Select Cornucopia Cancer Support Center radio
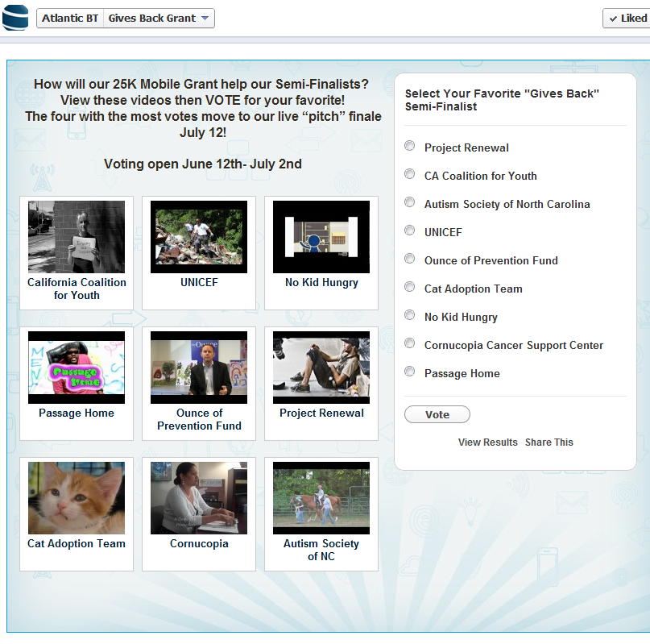Screen dimensions: 650x644 [x=409, y=343]
